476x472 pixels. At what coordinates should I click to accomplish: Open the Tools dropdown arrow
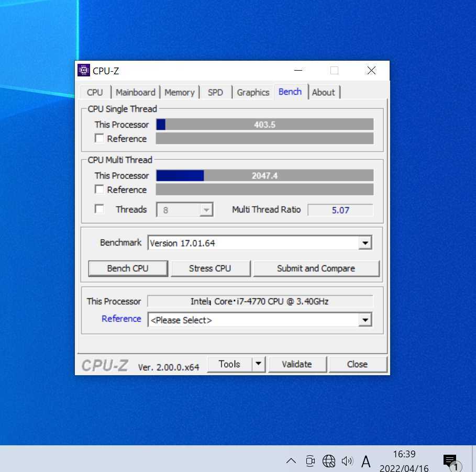point(259,364)
